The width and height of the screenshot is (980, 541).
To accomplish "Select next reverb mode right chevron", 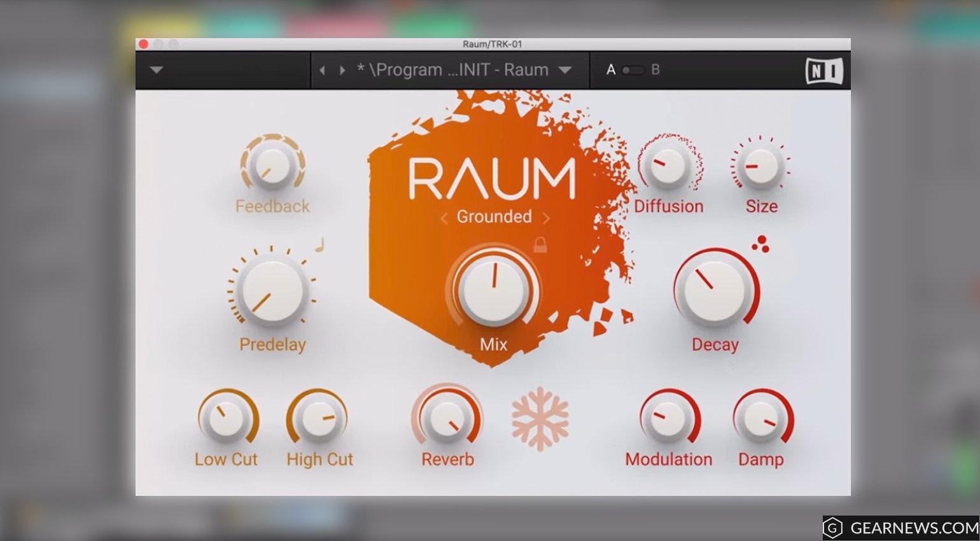I will [546, 218].
